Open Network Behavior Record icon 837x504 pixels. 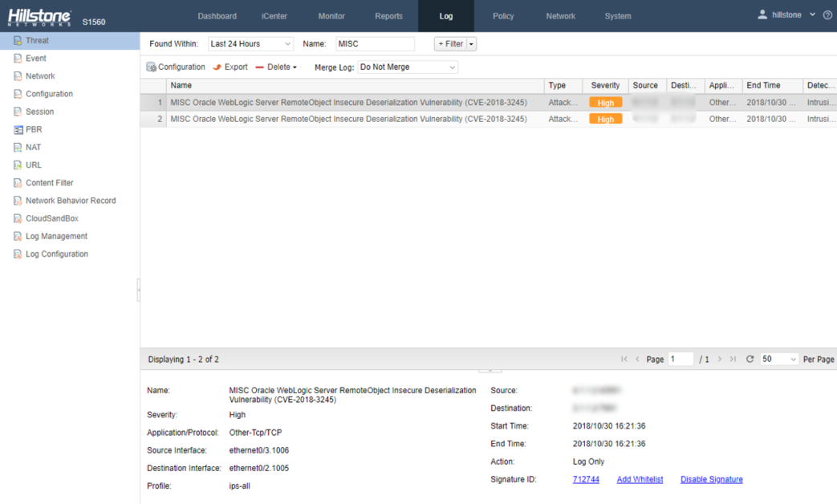pos(18,201)
